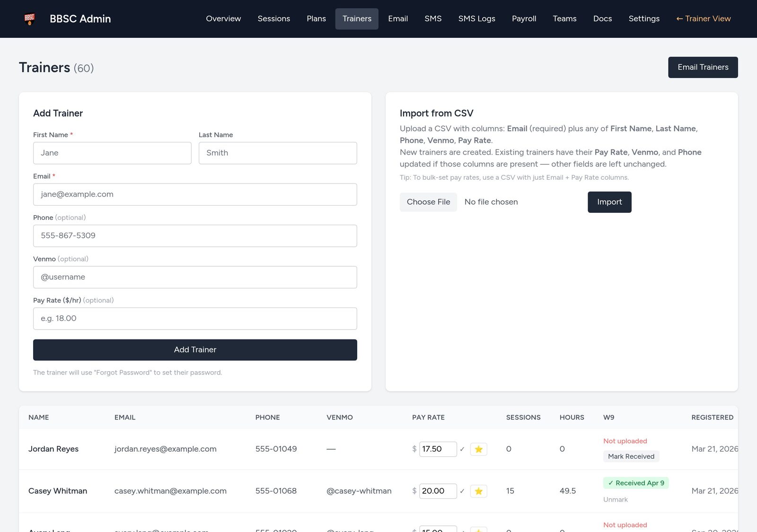Open the Plans section
Screen dimensions: 757x532
point(316,19)
